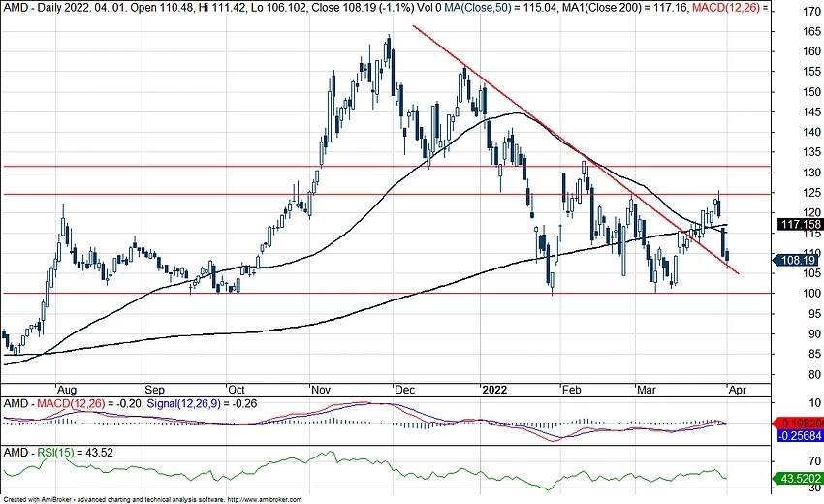Screen dimensions: 824x504
Task: Click the 30 label on RSI axis
Action: [815, 488]
